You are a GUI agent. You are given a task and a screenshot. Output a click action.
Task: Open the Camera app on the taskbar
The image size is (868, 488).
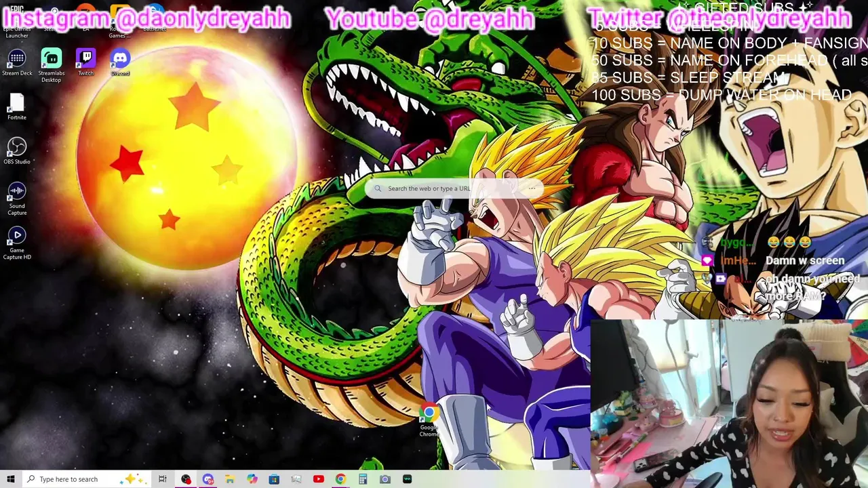(384, 479)
